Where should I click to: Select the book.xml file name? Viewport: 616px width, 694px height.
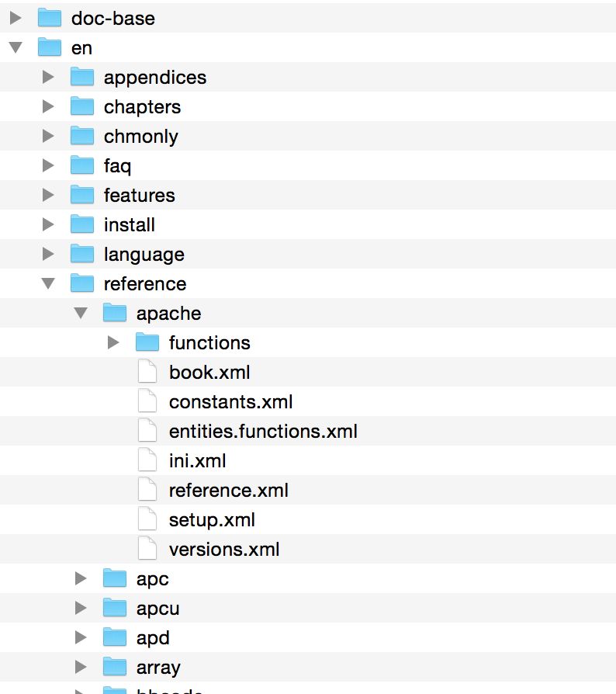click(x=209, y=372)
